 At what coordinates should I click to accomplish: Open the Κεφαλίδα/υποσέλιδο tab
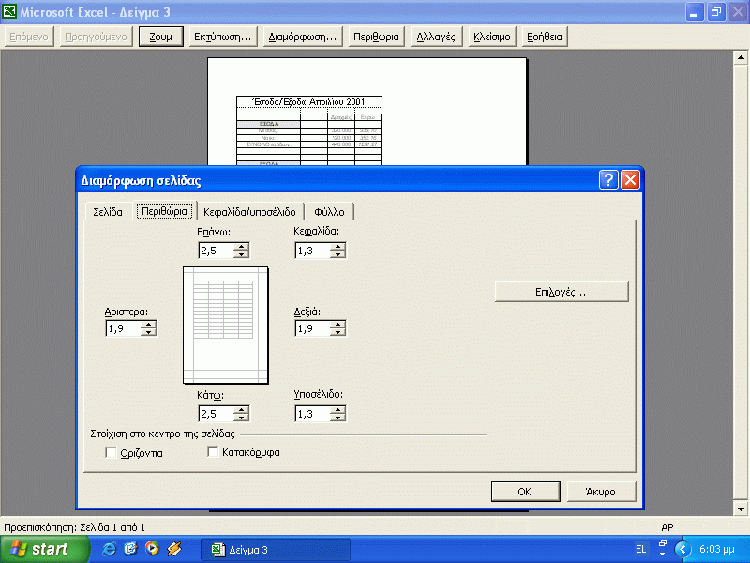(249, 212)
